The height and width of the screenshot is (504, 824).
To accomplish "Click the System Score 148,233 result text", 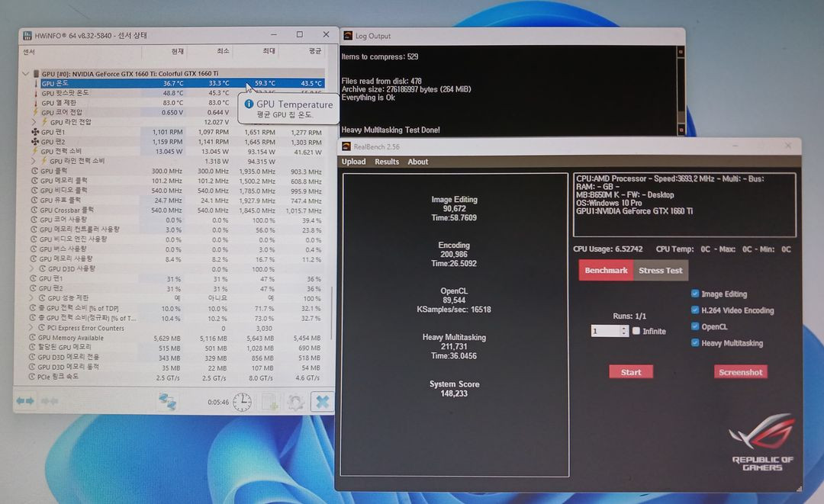I will pos(454,389).
